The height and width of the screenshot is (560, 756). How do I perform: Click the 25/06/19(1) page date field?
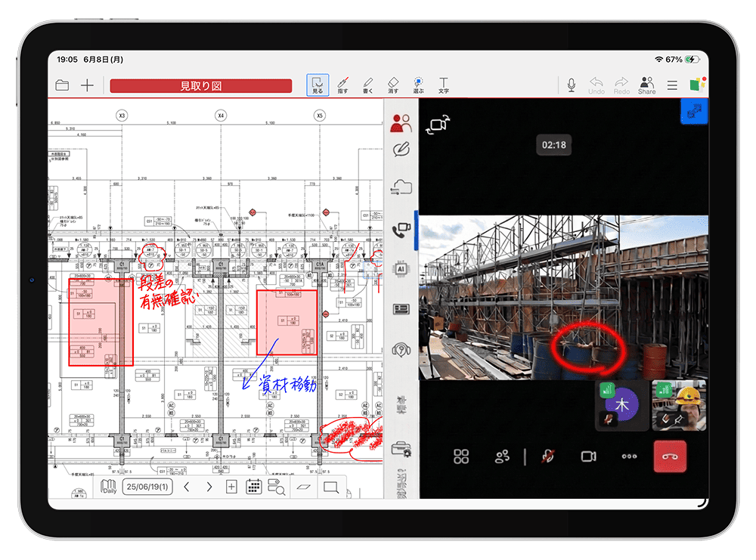click(x=147, y=487)
